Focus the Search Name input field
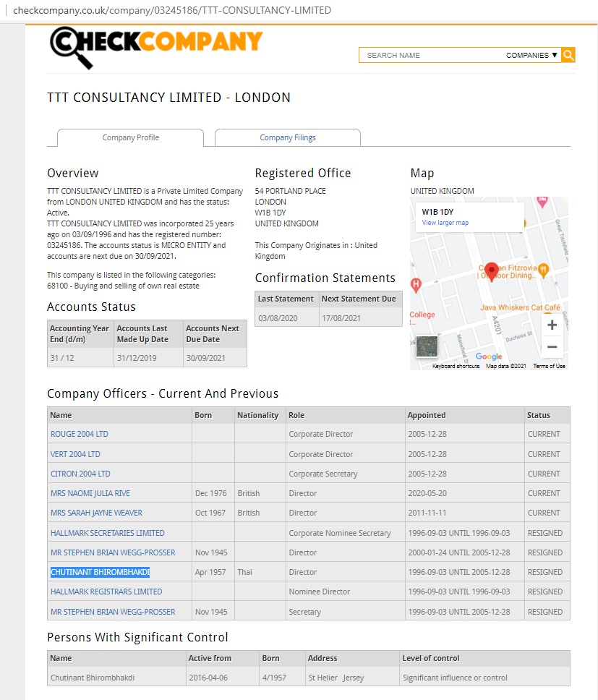This screenshot has height=700, width=598. point(430,55)
